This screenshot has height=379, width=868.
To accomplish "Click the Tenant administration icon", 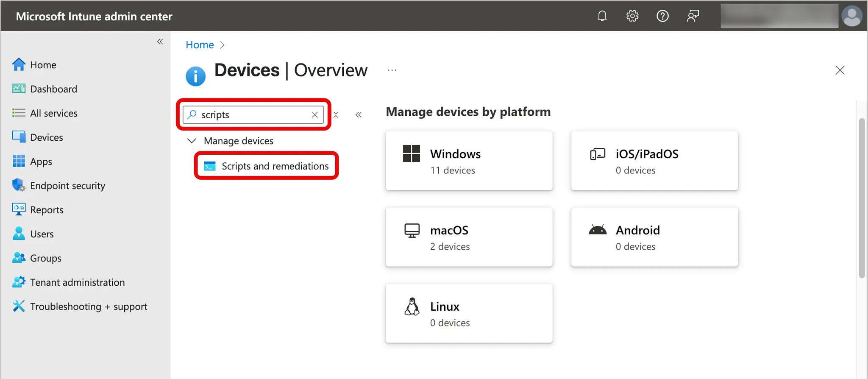I will tap(19, 282).
